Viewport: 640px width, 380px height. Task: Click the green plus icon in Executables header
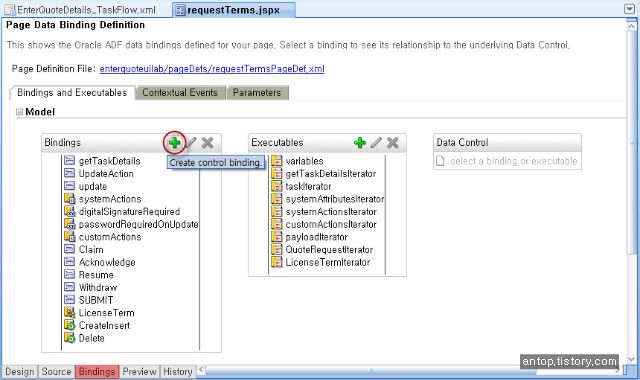360,142
